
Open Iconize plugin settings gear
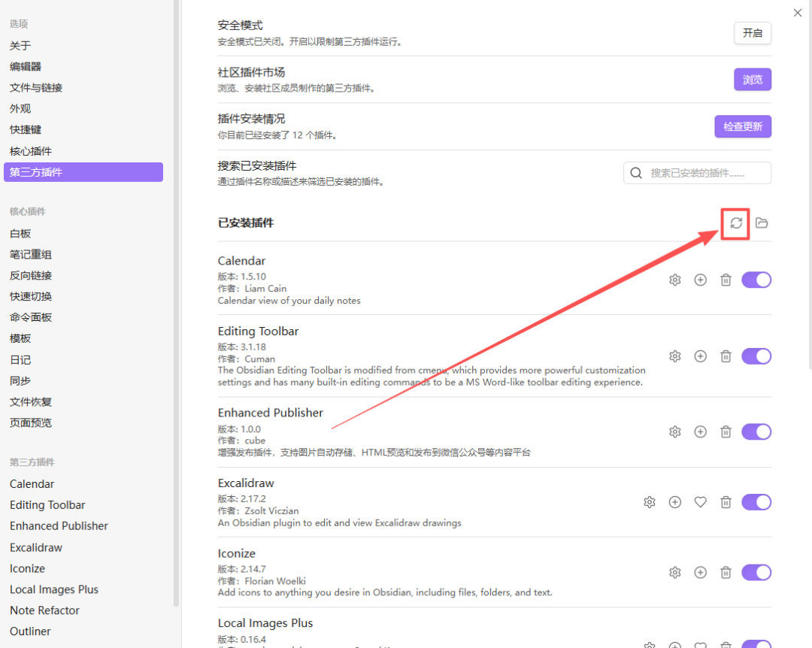(675, 573)
